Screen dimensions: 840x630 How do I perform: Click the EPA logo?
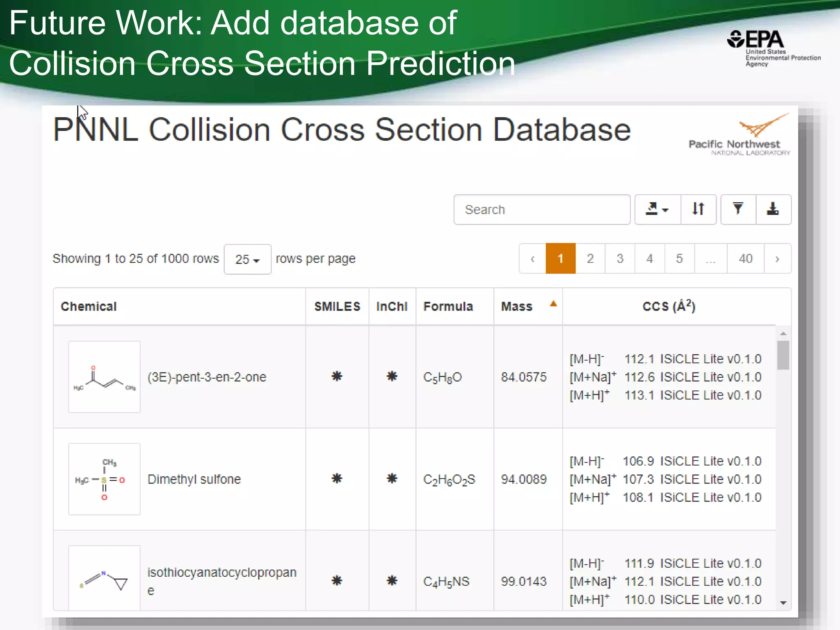tap(774, 48)
